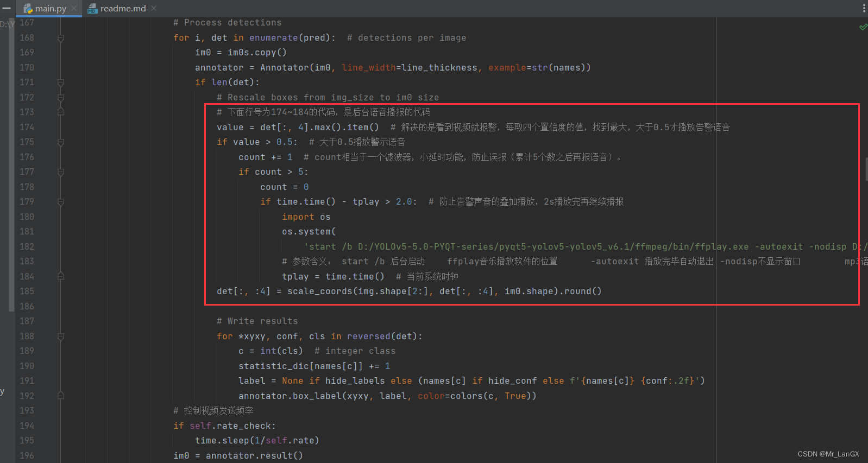Click line number 196 in the gutter
This screenshot has width=868, height=463.
pos(27,455)
